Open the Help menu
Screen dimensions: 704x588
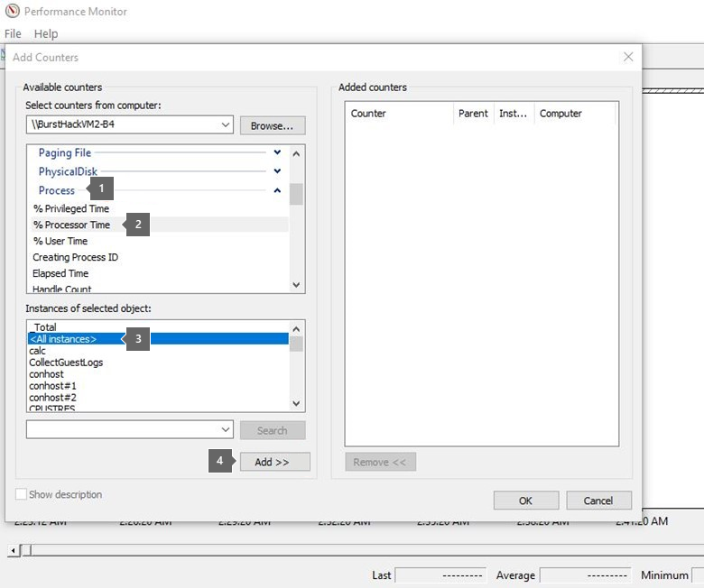(45, 33)
